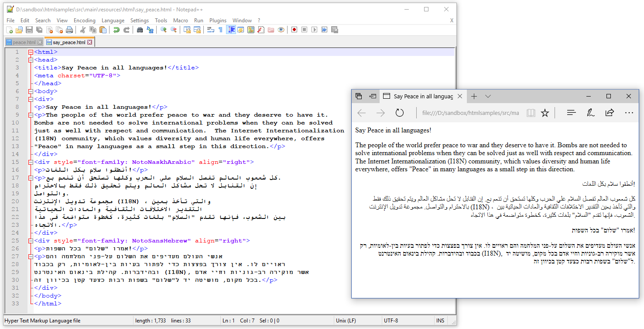Run macro multiple times icon
The width and height of the screenshot is (644, 329).
click(x=324, y=30)
